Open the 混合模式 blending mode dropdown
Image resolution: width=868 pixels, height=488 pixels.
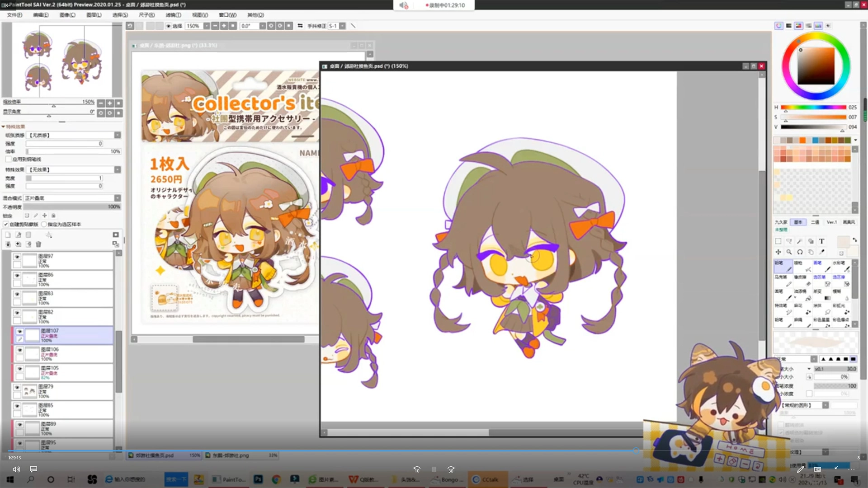117,198
